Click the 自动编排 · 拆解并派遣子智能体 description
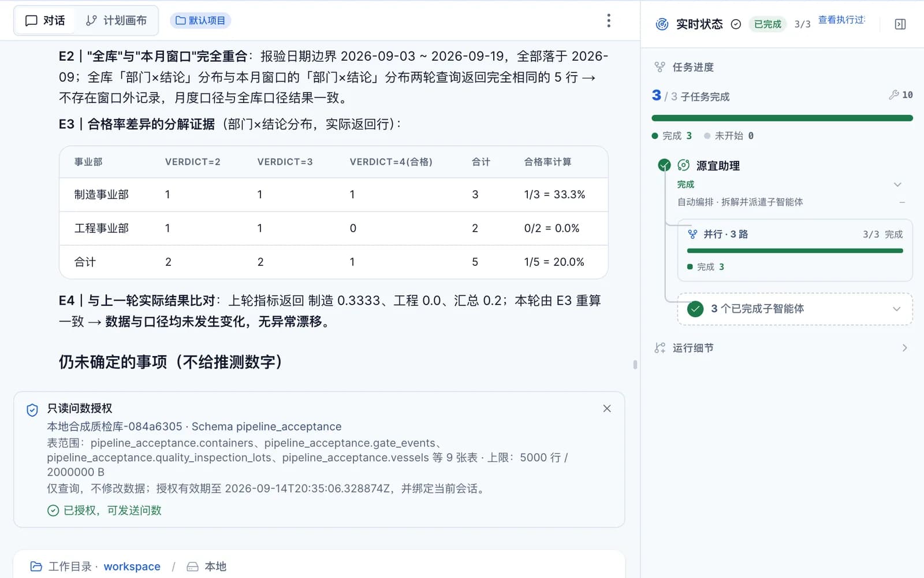Viewport: 924px width, 578px height. point(740,202)
